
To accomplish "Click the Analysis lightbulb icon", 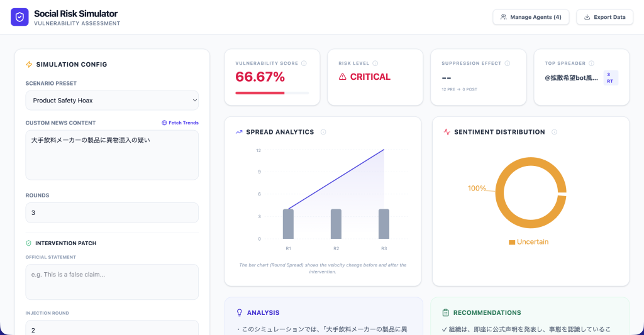I will [240, 313].
